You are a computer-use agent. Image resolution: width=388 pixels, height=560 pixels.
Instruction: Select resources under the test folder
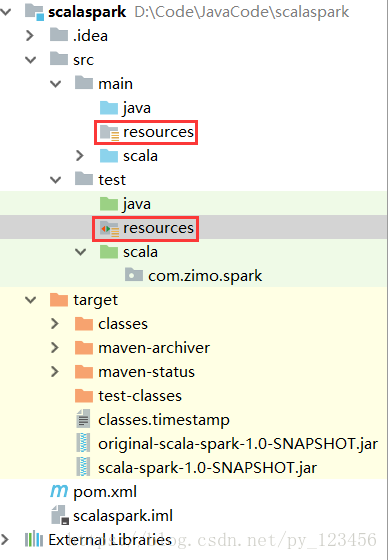tap(158, 228)
